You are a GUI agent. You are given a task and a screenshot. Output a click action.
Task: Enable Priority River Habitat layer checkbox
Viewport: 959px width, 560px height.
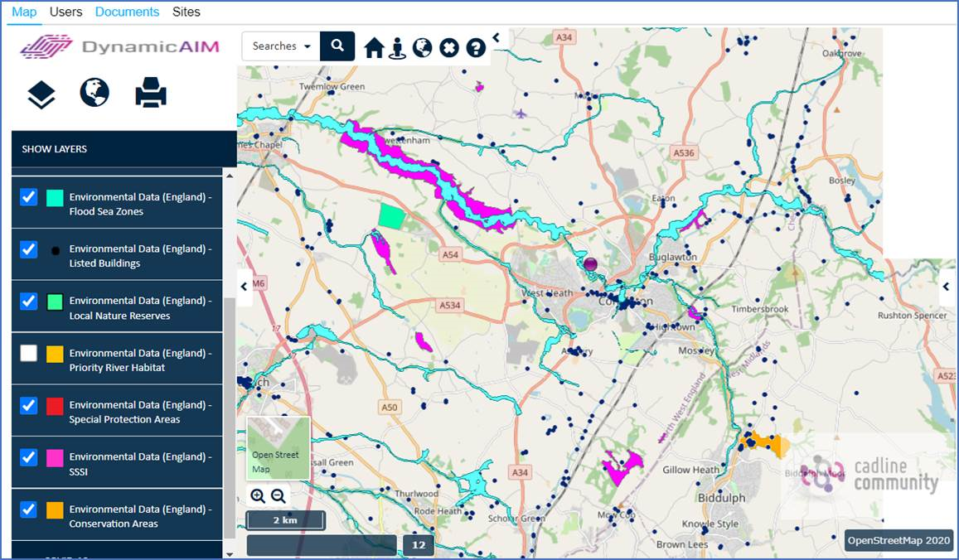coord(29,353)
